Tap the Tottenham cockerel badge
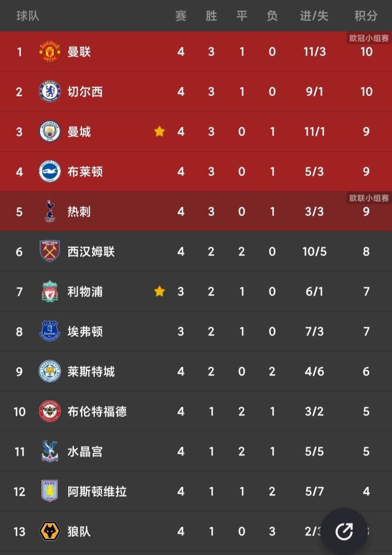Screen dimensions: 392x555 pos(49,211)
